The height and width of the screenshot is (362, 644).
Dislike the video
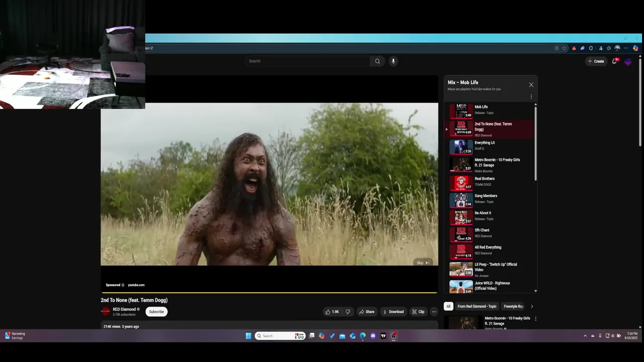pos(348,312)
